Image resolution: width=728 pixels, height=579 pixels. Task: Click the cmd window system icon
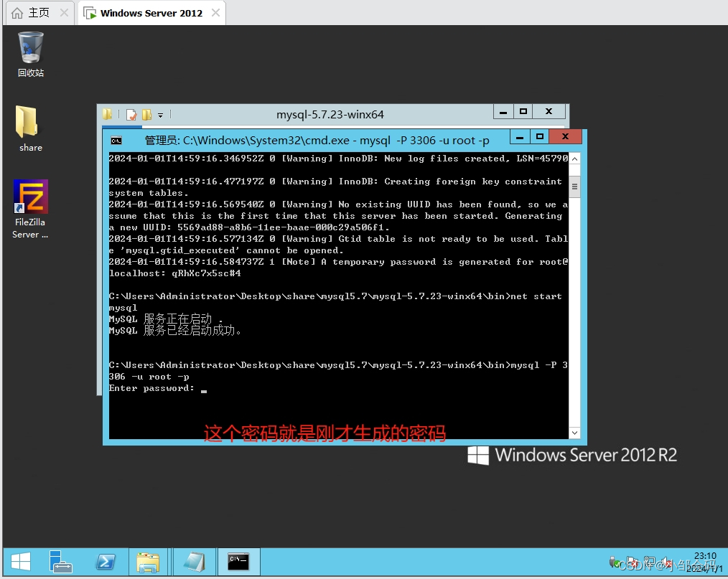coord(116,141)
